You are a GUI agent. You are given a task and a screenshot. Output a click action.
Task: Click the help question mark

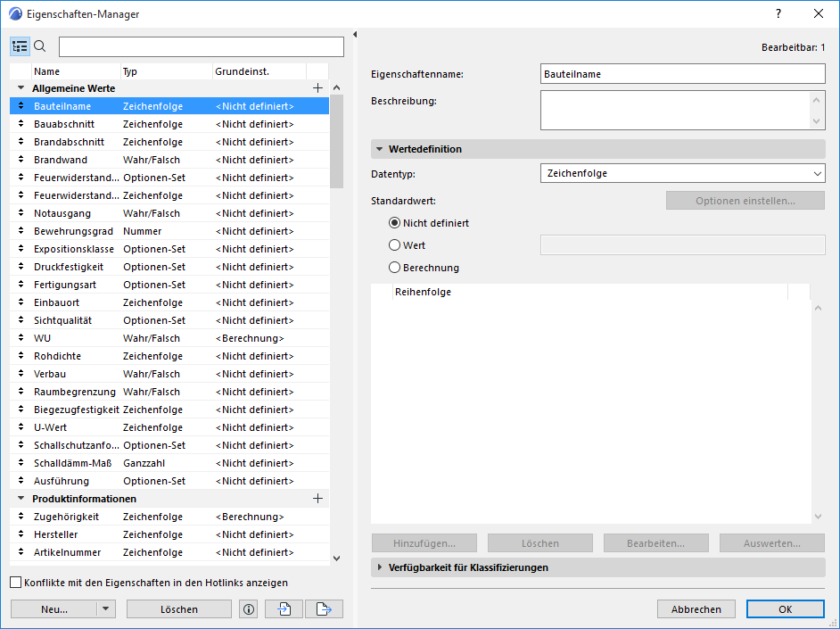pyautogui.click(x=778, y=14)
